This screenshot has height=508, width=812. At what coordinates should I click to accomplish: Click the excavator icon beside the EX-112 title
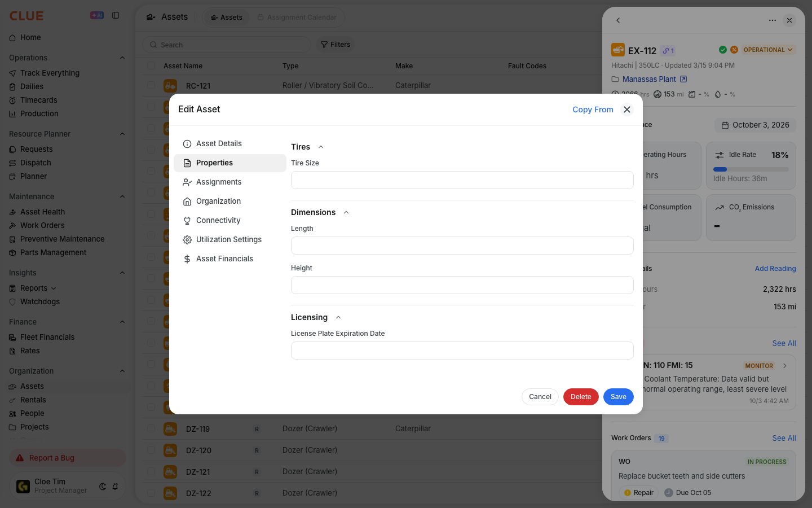[618, 50]
